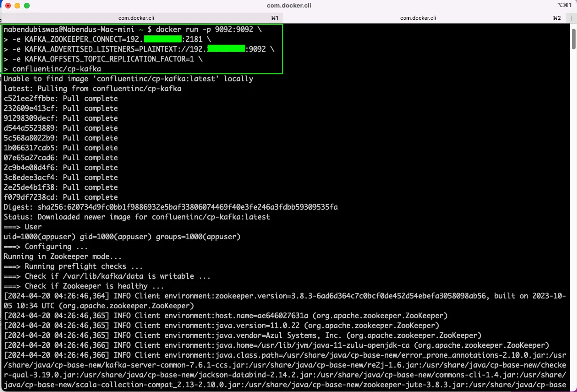Click the KAFKA_OFFSETS_TOPIC_REPLICATION_FACTOR=1 line
This screenshot has width=577, height=392.
point(103,59)
